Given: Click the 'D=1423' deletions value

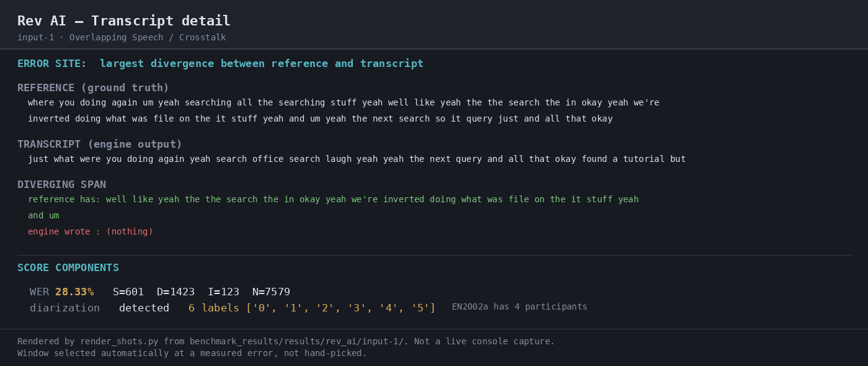Looking at the screenshot, I should (175, 292).
